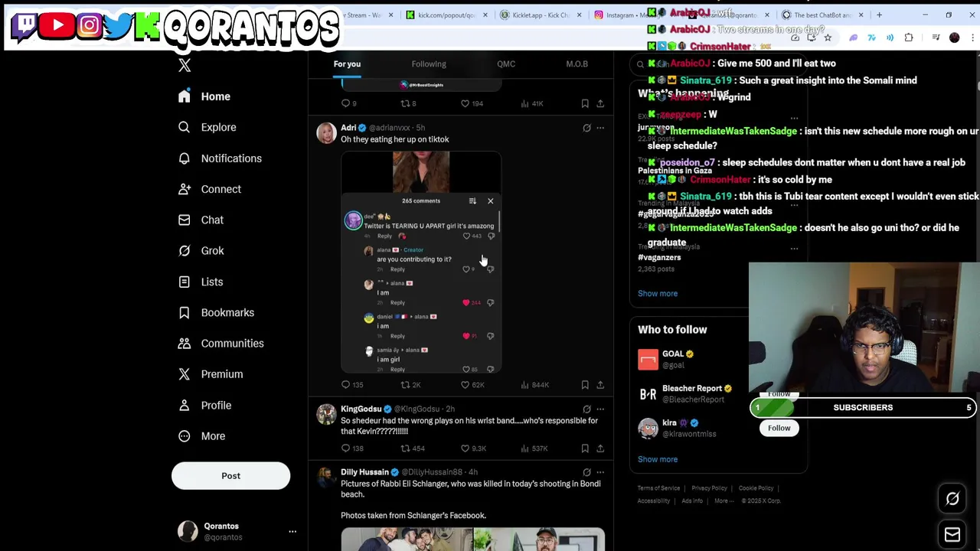Switch to the Following tab
Viewport: 980px width, 551px height.
point(429,64)
